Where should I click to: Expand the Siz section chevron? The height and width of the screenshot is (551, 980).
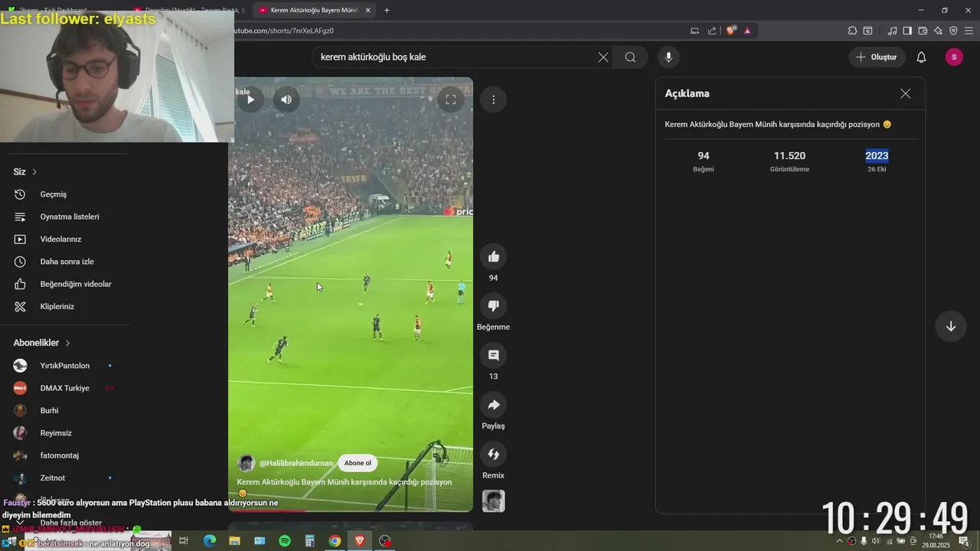coord(34,171)
